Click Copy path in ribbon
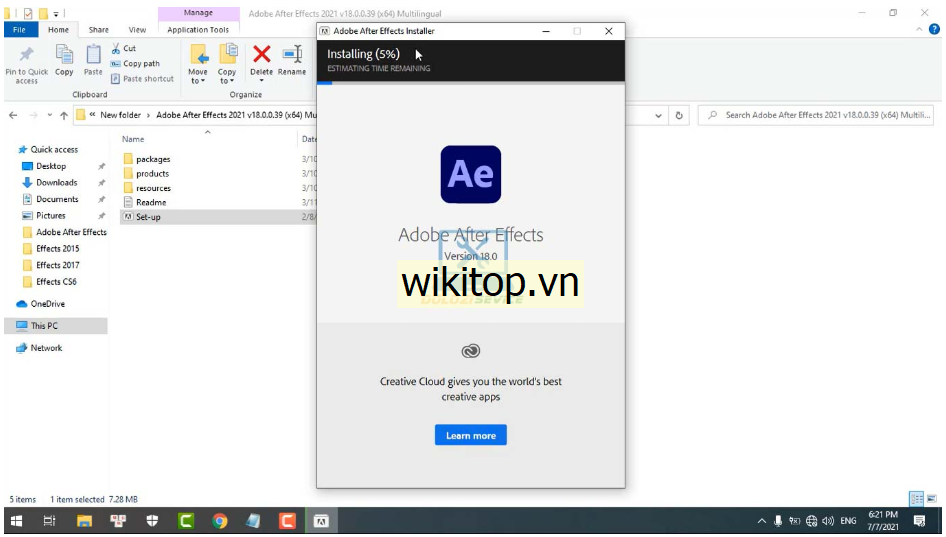The height and width of the screenshot is (537, 946). point(136,63)
